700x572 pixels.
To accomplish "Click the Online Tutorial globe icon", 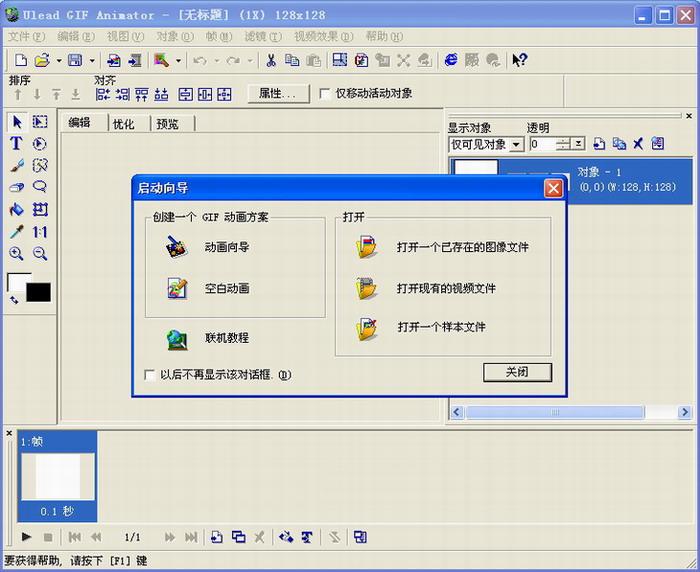I will (x=177, y=339).
